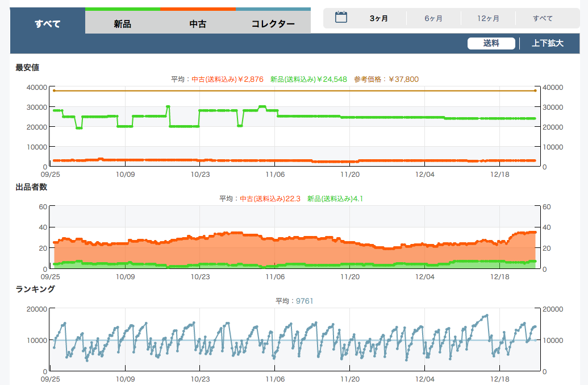Set period to 12ヶ月
This screenshot has height=385, width=588.
(x=488, y=18)
